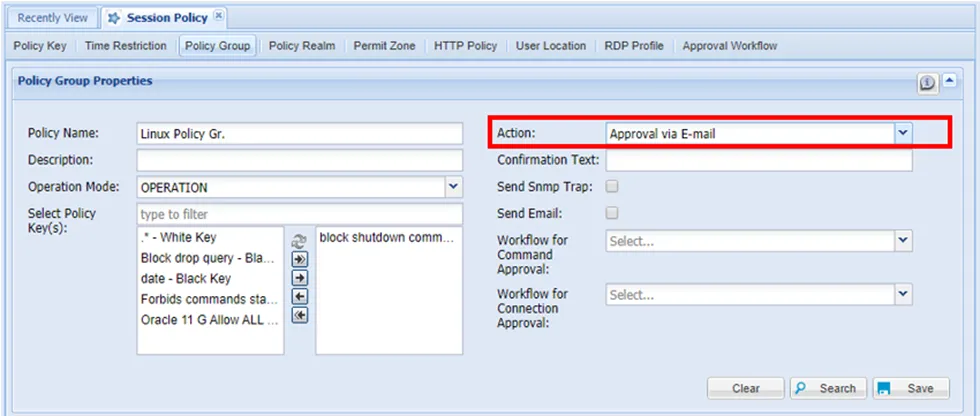
Task: Click the Save button
Action: coord(911,388)
